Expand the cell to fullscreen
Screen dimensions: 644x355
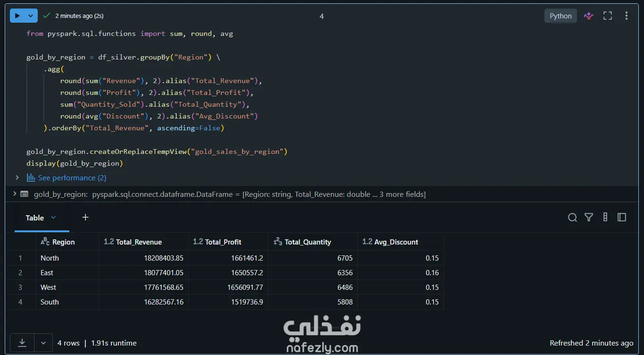pos(608,16)
